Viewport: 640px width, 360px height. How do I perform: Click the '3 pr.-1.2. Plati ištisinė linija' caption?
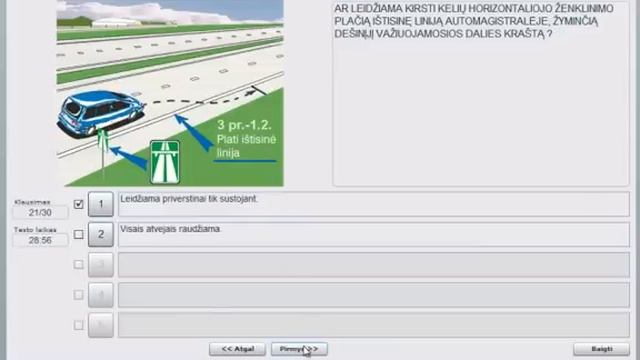(246, 139)
